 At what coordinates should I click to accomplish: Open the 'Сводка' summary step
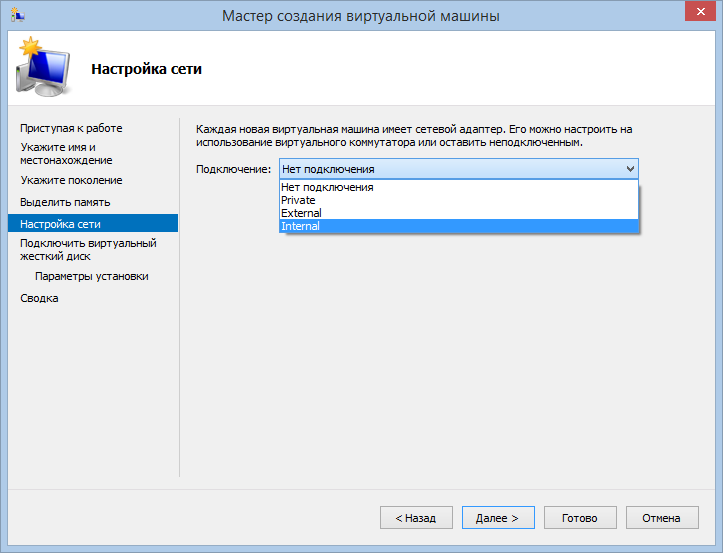click(39, 298)
